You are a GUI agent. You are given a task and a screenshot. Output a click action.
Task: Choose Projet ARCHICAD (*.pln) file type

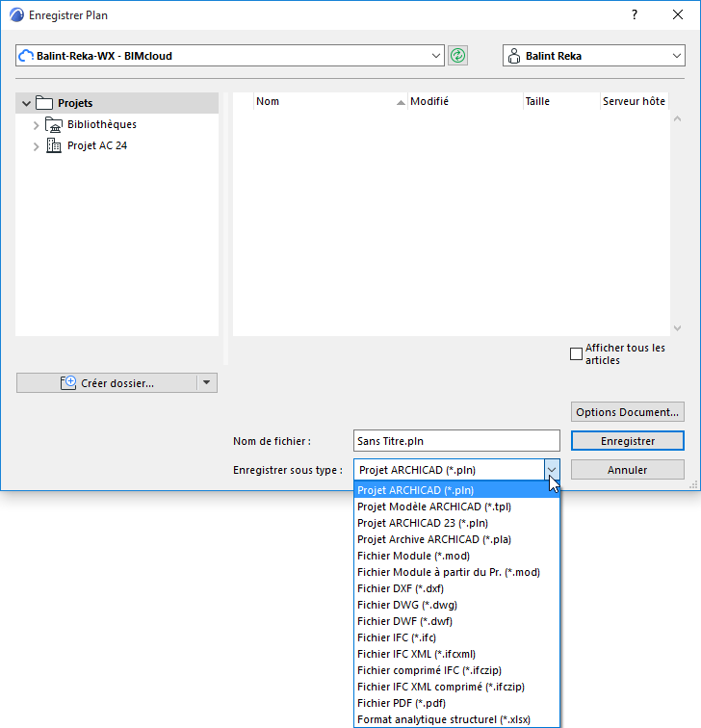(456, 490)
